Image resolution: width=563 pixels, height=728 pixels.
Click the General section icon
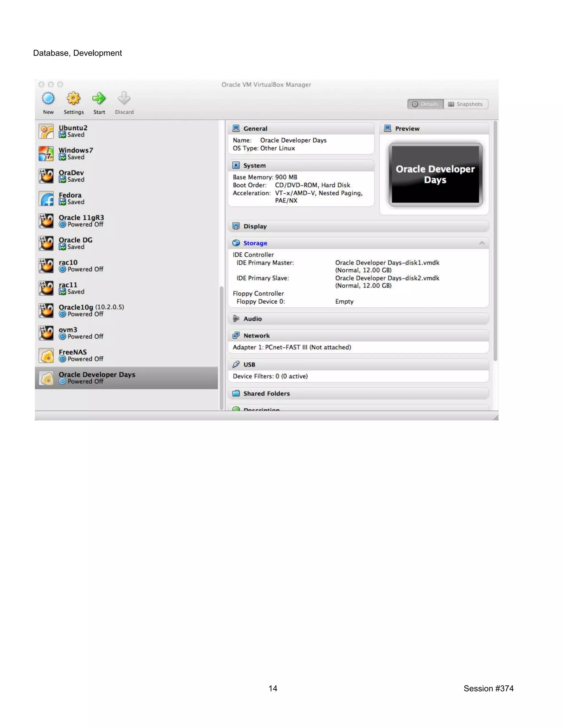coord(236,128)
